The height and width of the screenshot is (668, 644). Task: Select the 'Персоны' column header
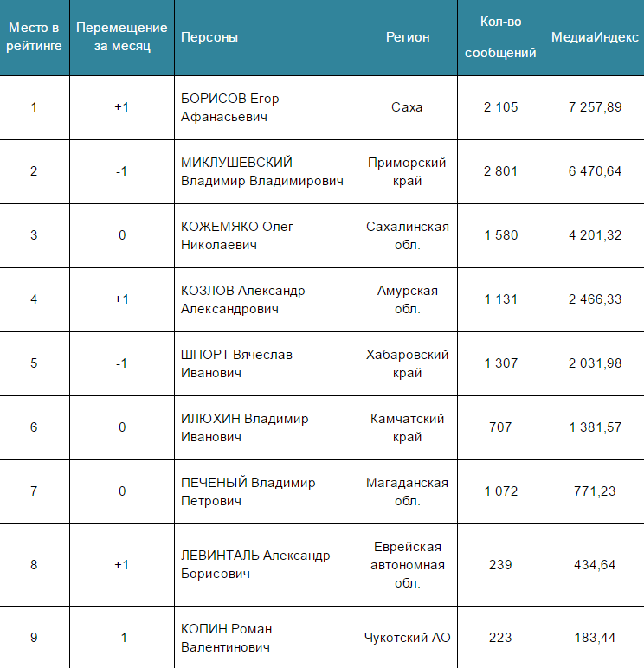[266, 37]
